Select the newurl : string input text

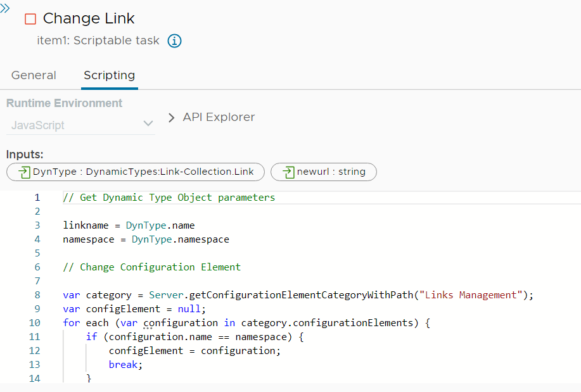click(x=331, y=172)
